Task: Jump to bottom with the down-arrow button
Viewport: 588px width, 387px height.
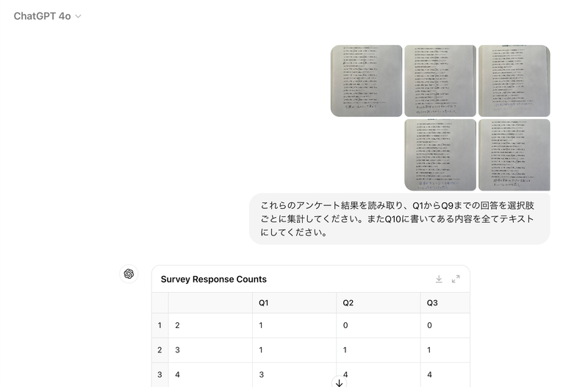Action: (339, 383)
